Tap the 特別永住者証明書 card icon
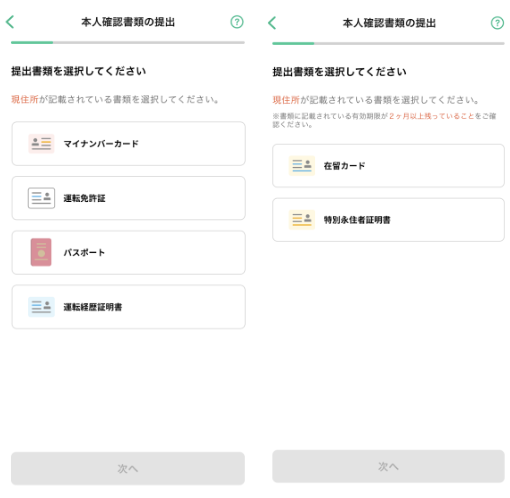This screenshot has width=510, height=498. point(302,220)
